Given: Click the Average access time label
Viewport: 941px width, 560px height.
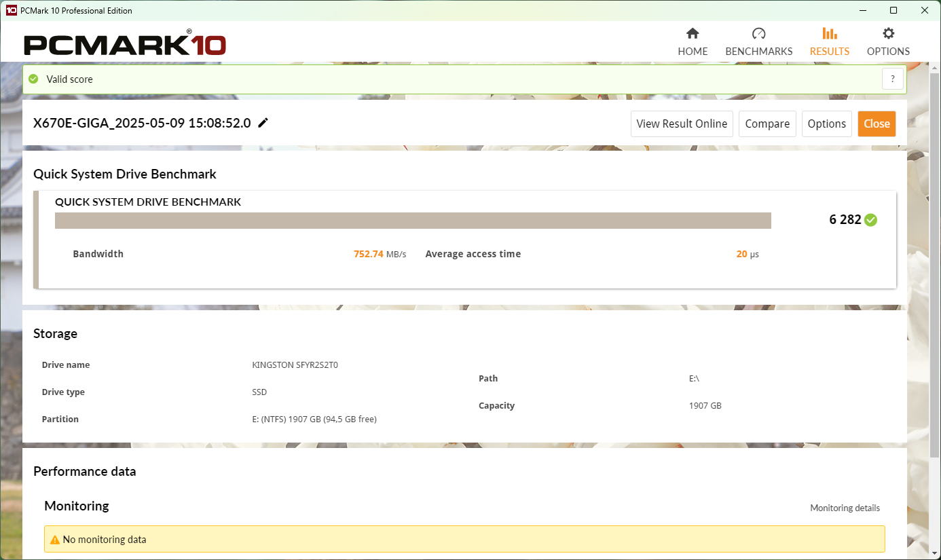Looking at the screenshot, I should point(473,254).
